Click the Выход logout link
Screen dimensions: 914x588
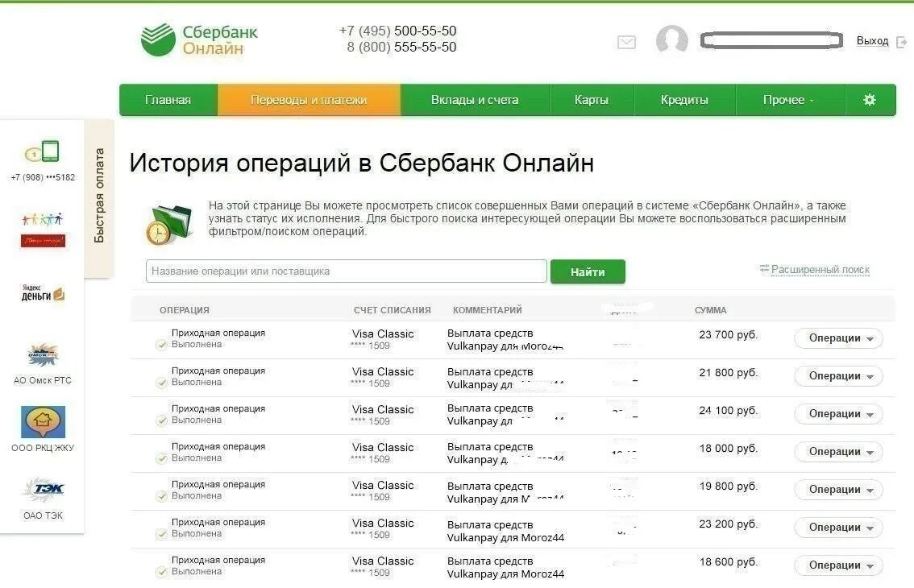click(x=872, y=41)
